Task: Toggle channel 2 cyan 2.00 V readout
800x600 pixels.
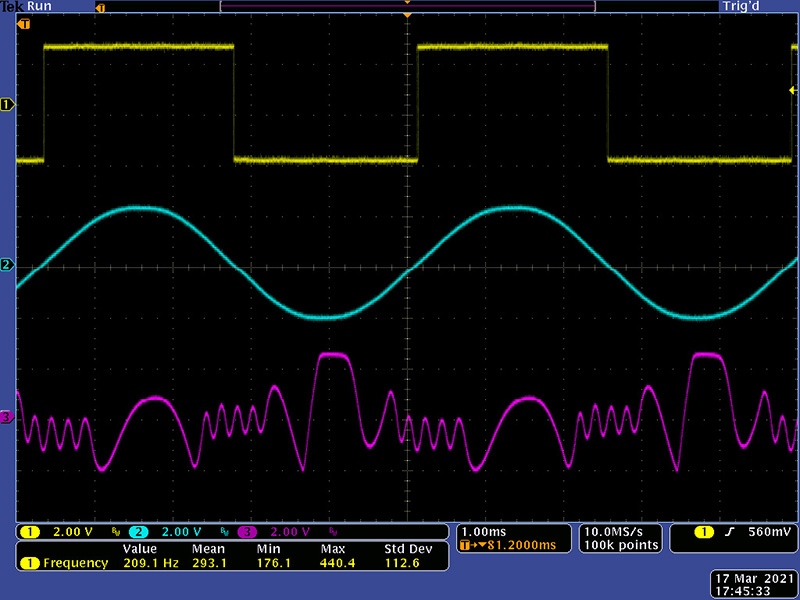Action: (x=170, y=531)
